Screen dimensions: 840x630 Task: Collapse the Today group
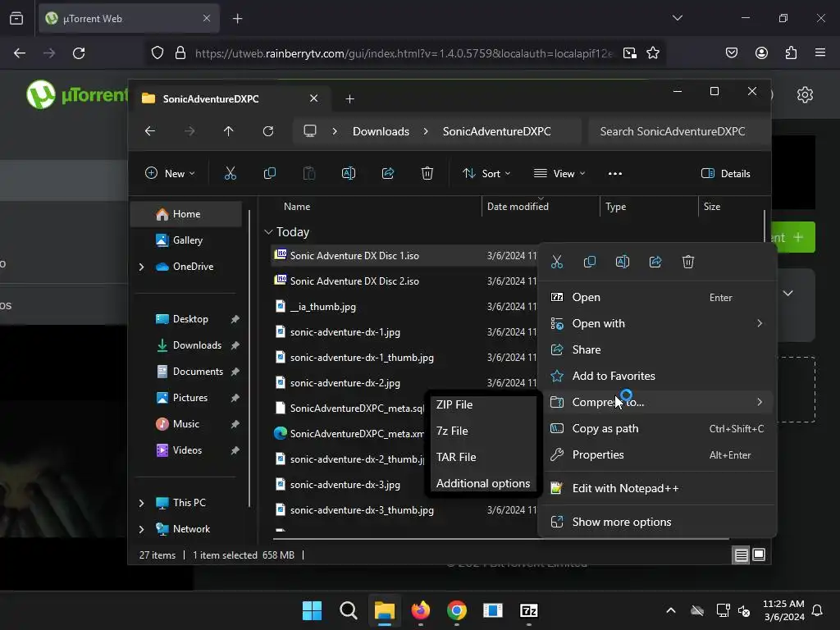pos(268,232)
